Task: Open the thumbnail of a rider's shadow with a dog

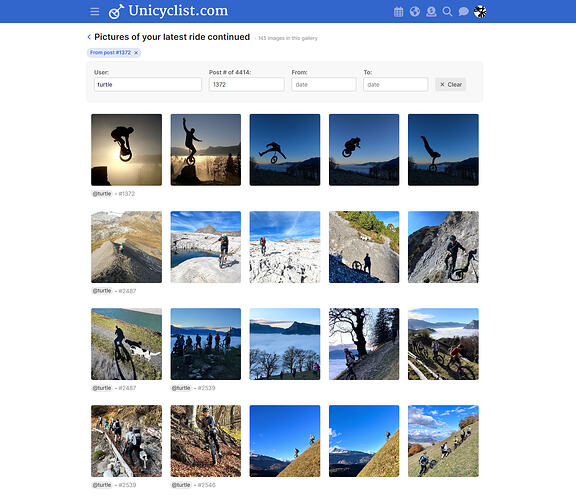Action: point(126,344)
